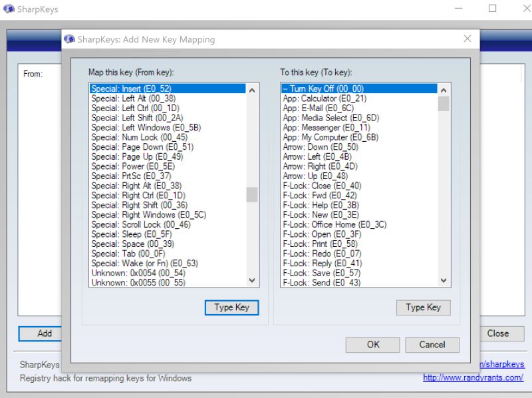
Task: Select Special: Num Lock (00_45)
Action: tap(168, 137)
